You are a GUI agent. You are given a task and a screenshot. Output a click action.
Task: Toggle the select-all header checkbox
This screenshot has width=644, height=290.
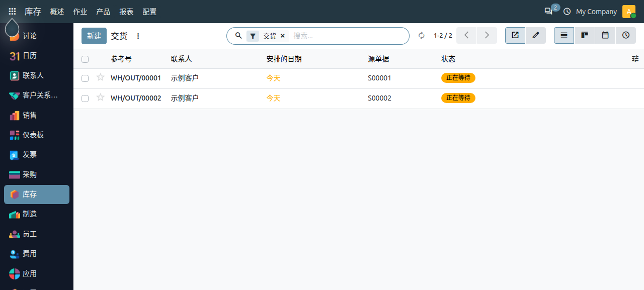click(85, 59)
